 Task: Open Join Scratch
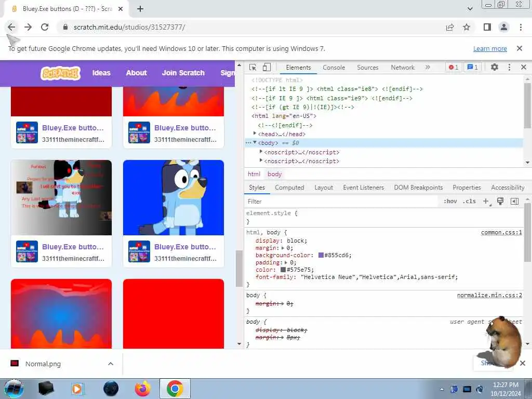pyautogui.click(x=183, y=73)
